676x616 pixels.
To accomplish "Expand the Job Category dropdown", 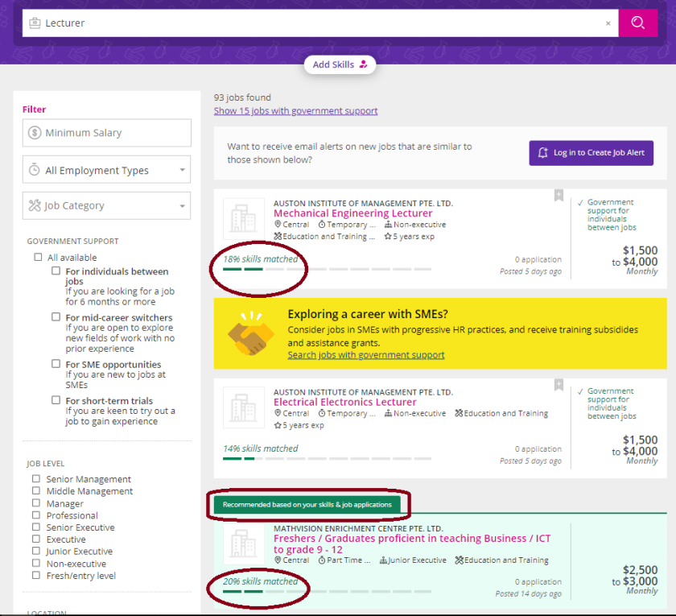I will click(x=106, y=205).
